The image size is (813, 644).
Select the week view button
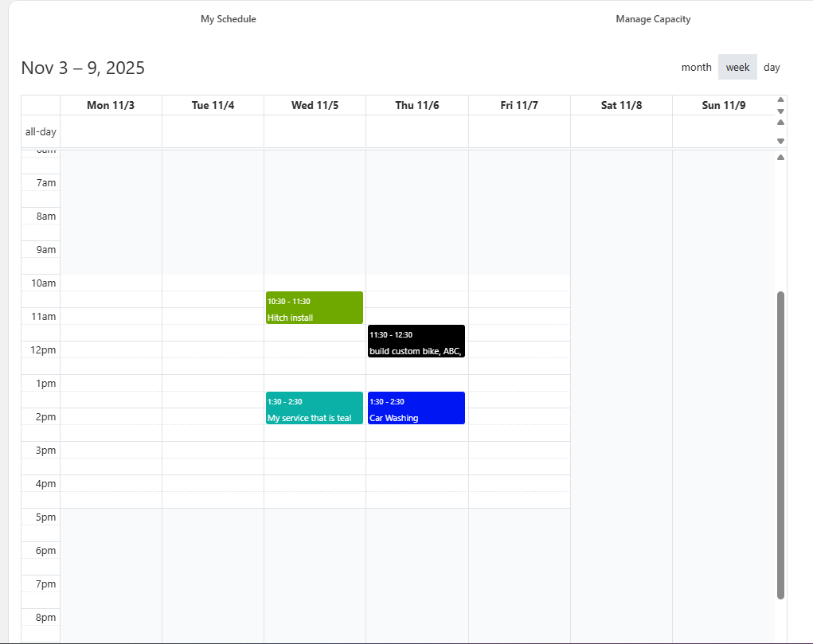coord(737,68)
